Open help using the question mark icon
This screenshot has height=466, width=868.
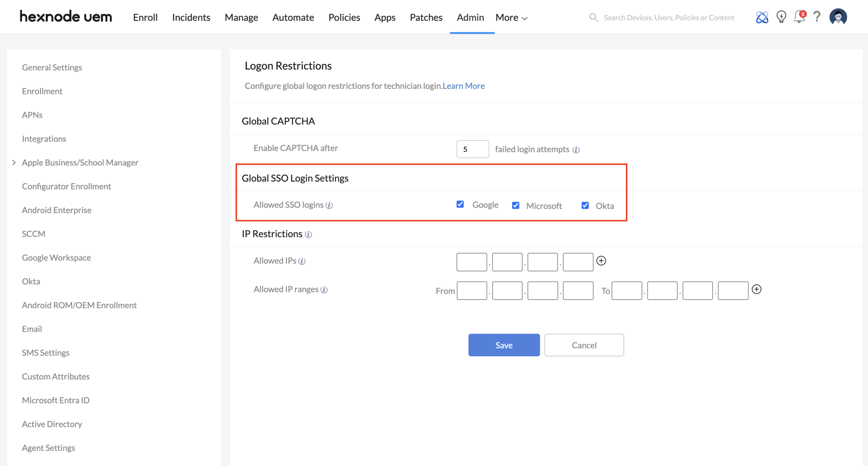pos(817,17)
